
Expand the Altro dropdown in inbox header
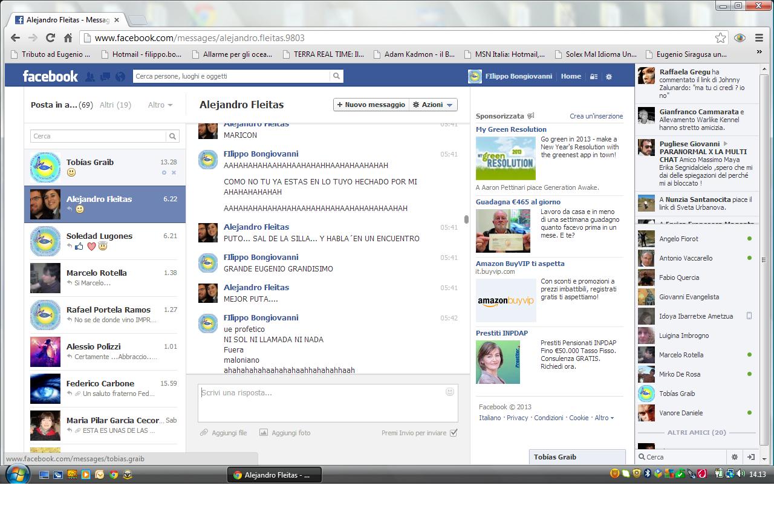160,105
